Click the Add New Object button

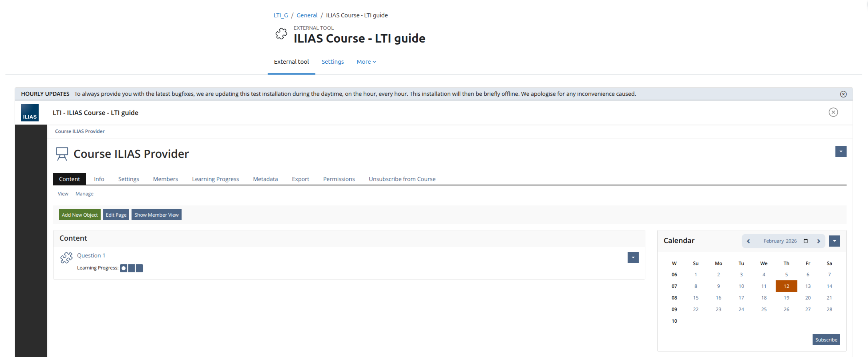tap(80, 215)
